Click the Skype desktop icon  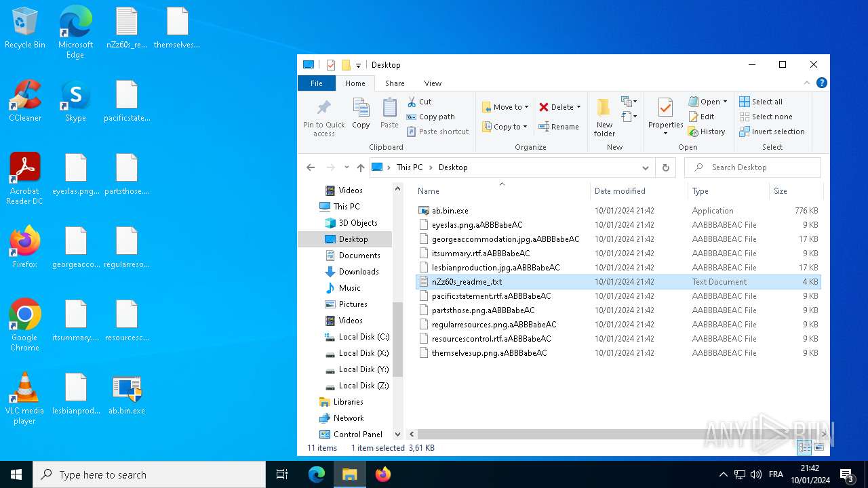tap(75, 102)
